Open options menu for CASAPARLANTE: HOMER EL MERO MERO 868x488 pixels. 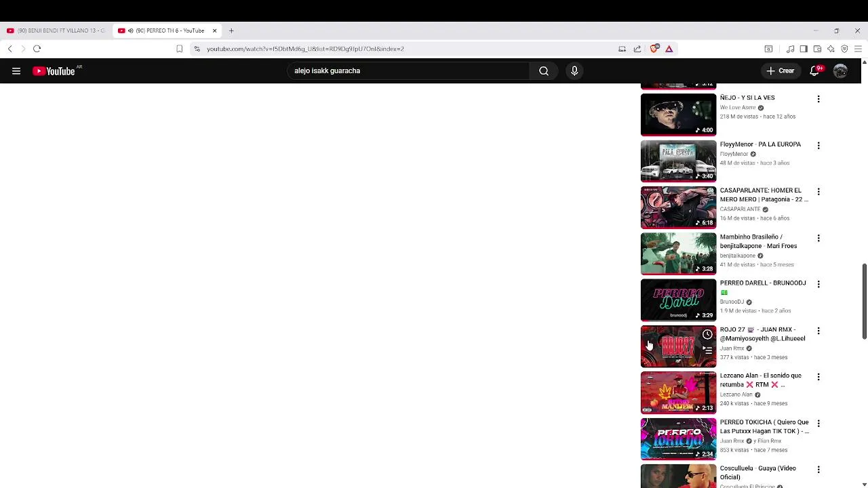(818, 192)
